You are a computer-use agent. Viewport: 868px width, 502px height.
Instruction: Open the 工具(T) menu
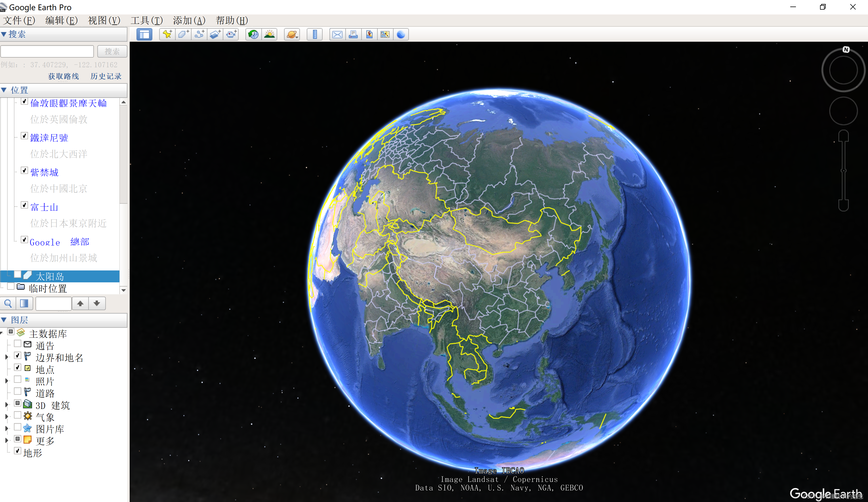tap(146, 20)
